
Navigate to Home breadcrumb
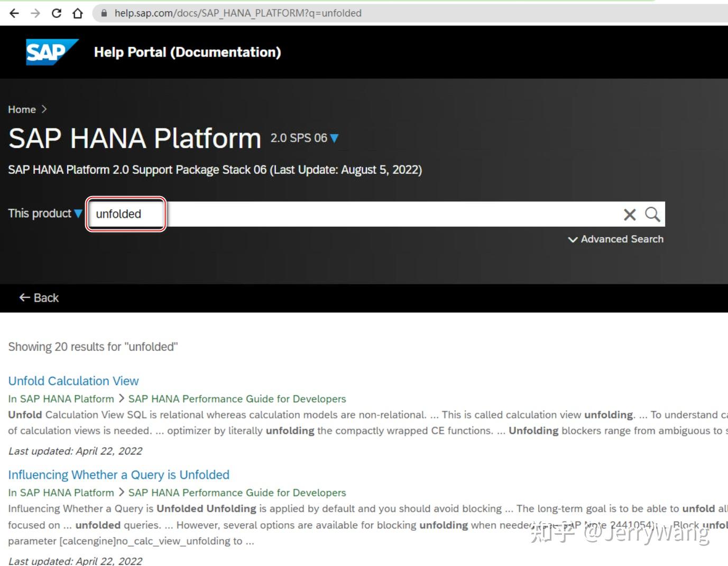21,109
